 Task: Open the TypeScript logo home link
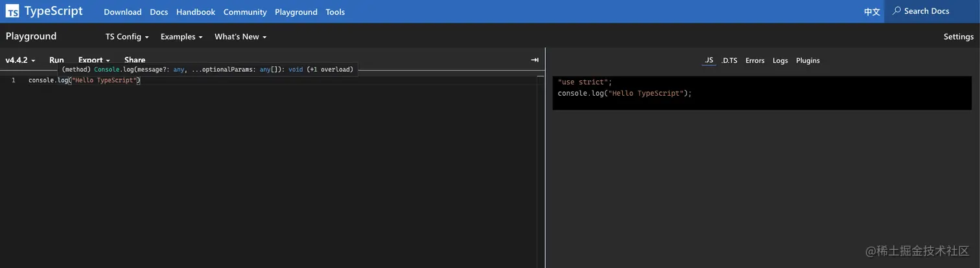point(44,11)
